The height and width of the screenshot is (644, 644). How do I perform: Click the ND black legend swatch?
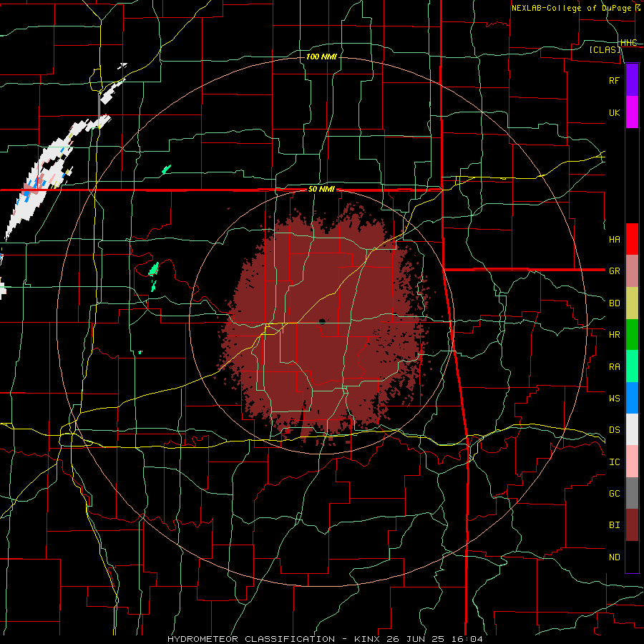coord(632,557)
